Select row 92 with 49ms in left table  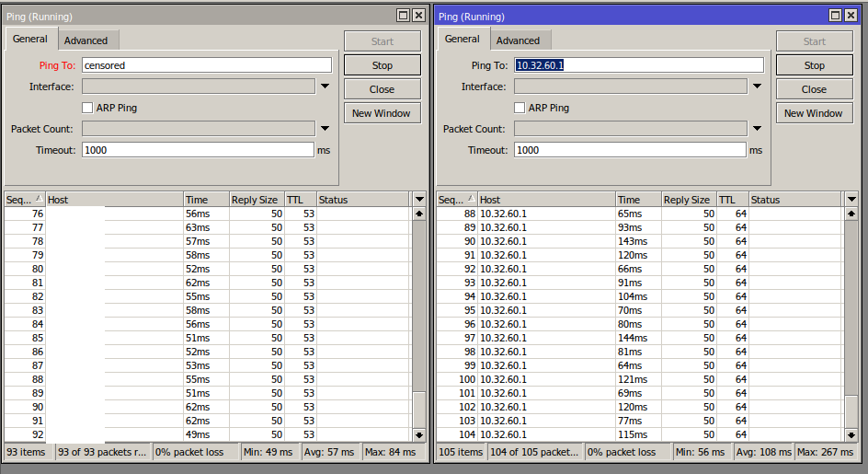208,434
